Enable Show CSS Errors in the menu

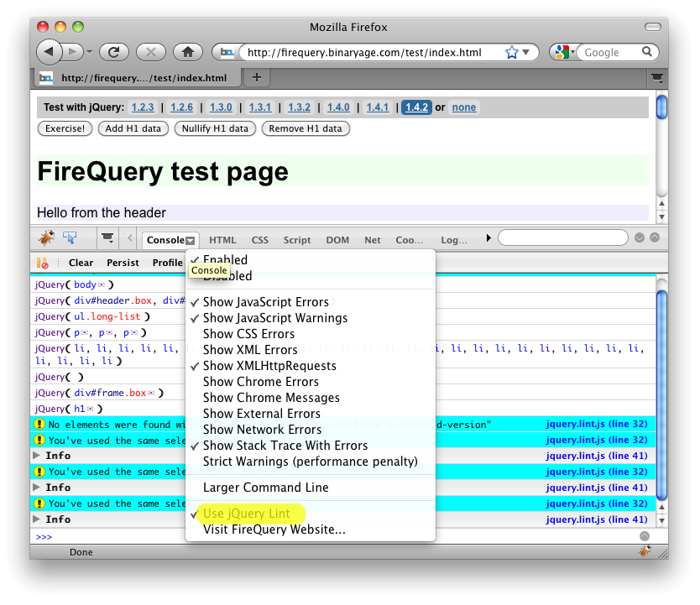(248, 334)
